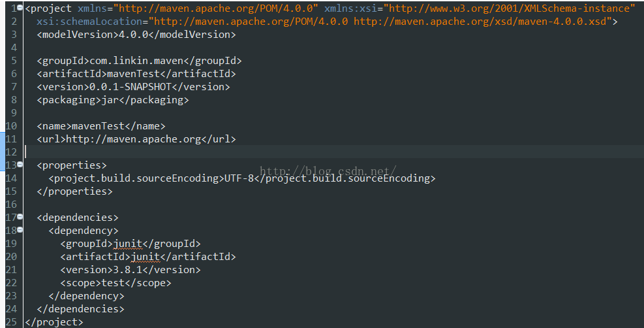Click the modelVersion 4.0.0 value
This screenshot has height=328, width=644.
(x=133, y=35)
